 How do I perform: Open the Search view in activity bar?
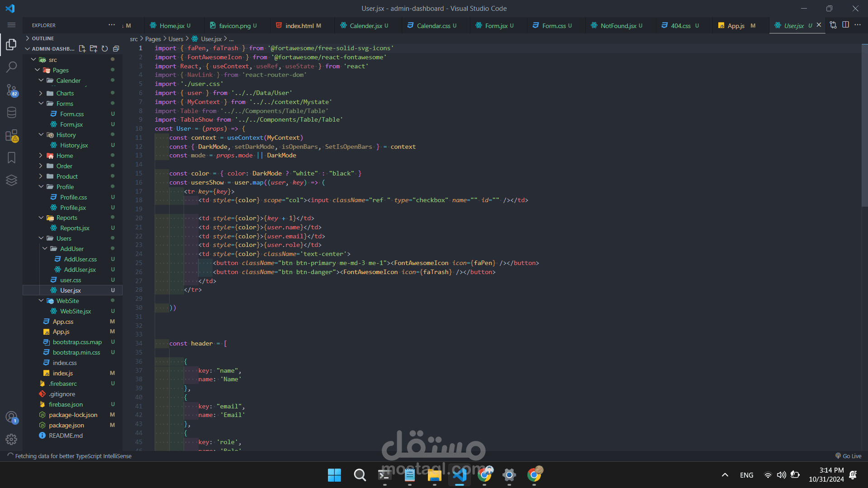pyautogui.click(x=11, y=67)
